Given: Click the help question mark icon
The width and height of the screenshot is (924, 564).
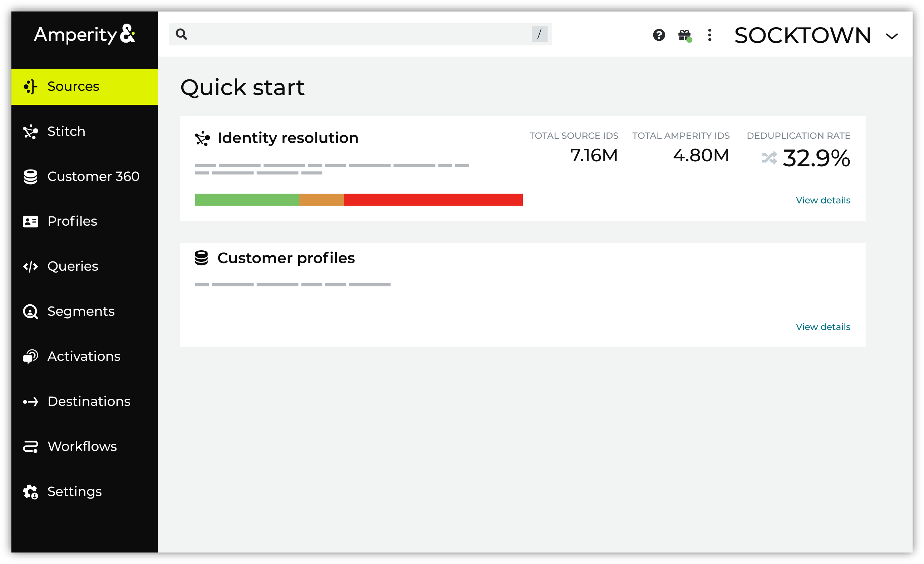Looking at the screenshot, I should tap(659, 35).
